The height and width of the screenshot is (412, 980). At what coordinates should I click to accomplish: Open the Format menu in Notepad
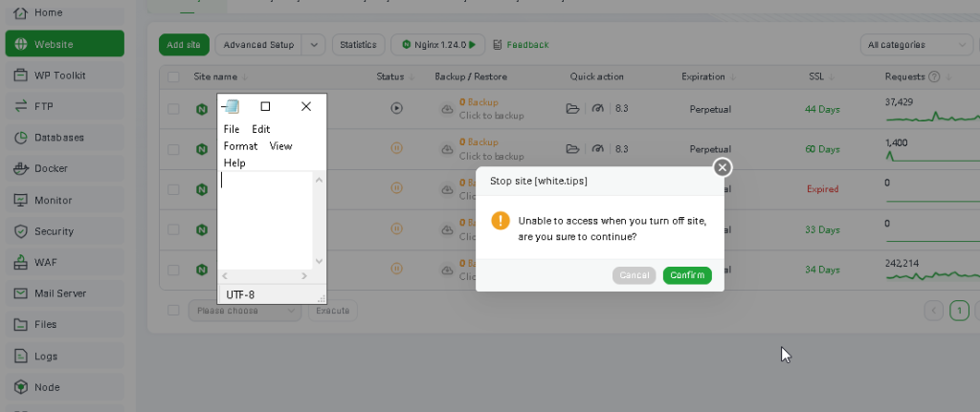tap(240, 146)
